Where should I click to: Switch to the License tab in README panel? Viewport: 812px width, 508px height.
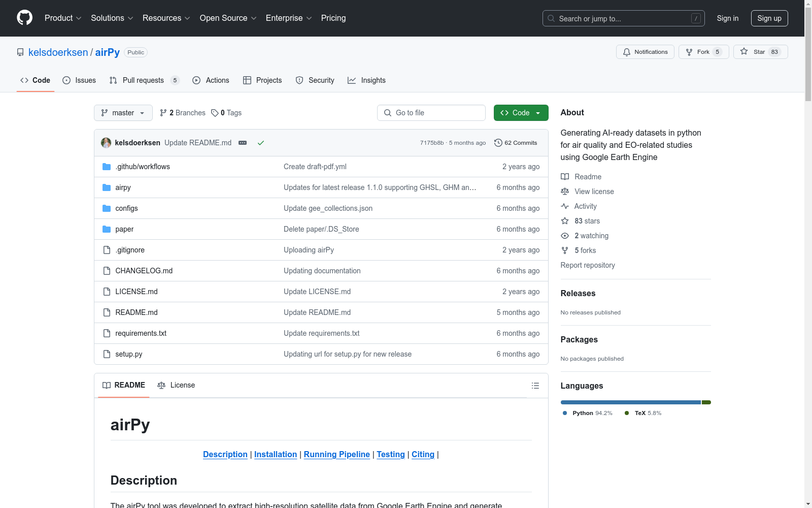[176, 385]
